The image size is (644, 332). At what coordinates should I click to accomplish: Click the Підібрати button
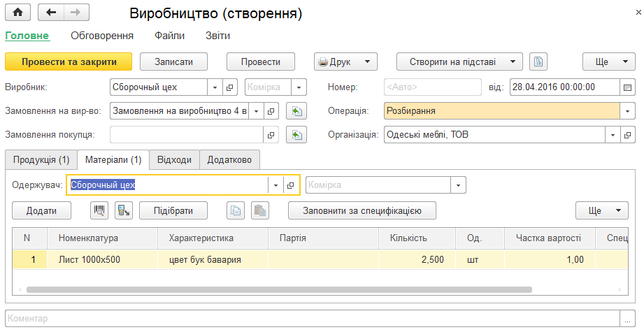(173, 210)
